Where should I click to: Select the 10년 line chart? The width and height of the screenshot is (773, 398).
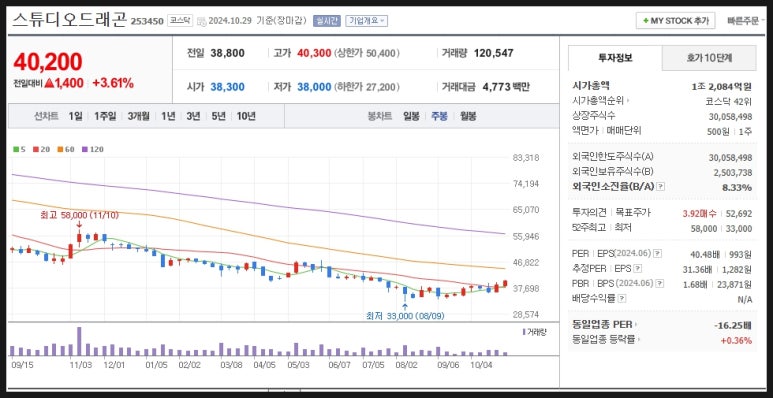pos(246,116)
